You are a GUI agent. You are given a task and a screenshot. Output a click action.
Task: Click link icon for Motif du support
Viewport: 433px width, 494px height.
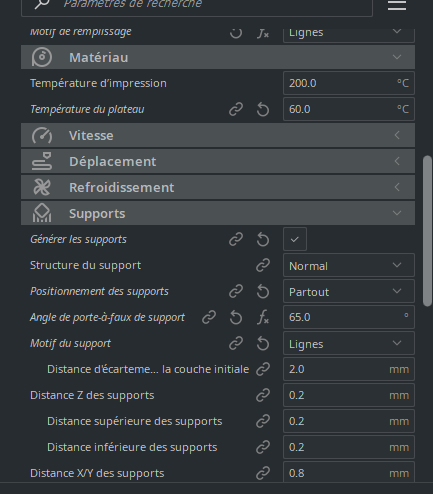click(236, 343)
